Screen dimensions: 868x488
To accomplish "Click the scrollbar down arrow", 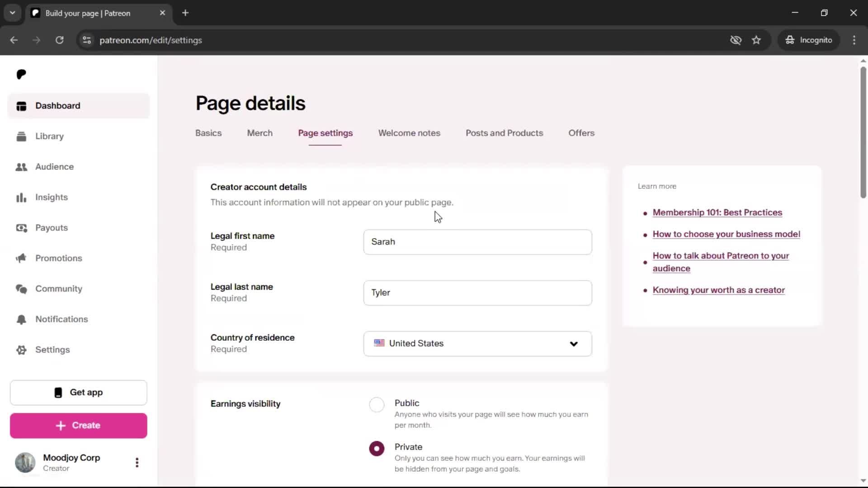I will 863,481.
